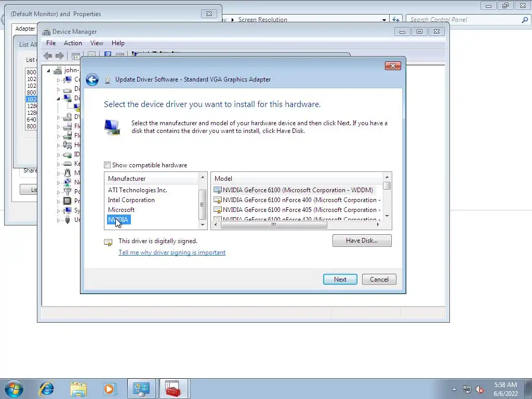Select the processor chip icon in the device tree
Screen dimensions: 532x399
68,201
